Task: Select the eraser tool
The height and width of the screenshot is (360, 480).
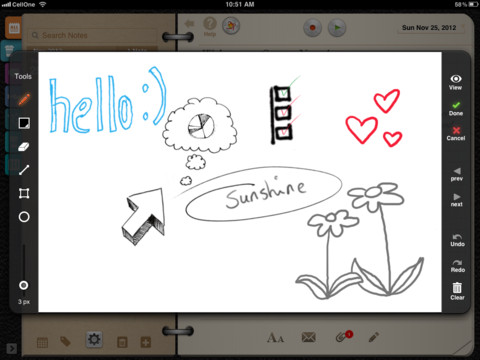Action: 24,147
